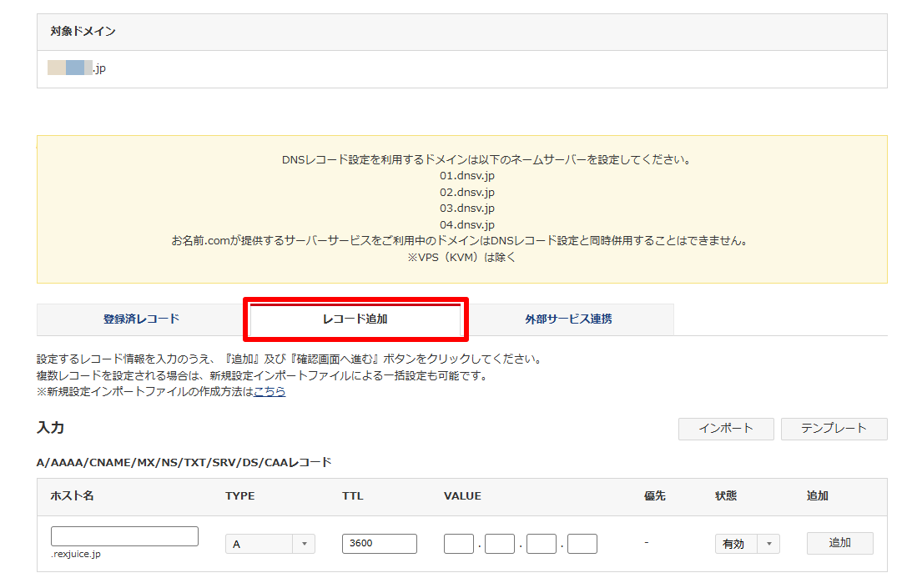This screenshot has width=922, height=588.
Task: Open the 外部サービス連携 tab
Action: [568, 319]
